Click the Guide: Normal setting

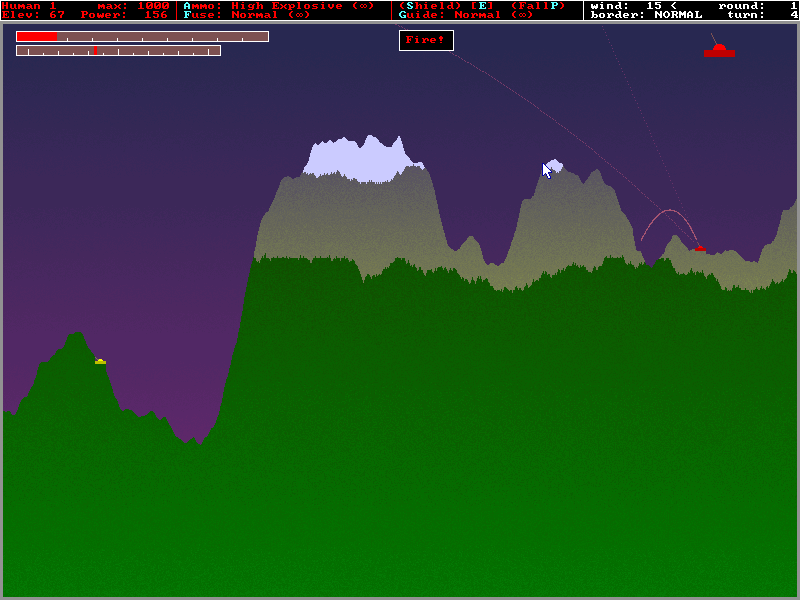click(466, 15)
